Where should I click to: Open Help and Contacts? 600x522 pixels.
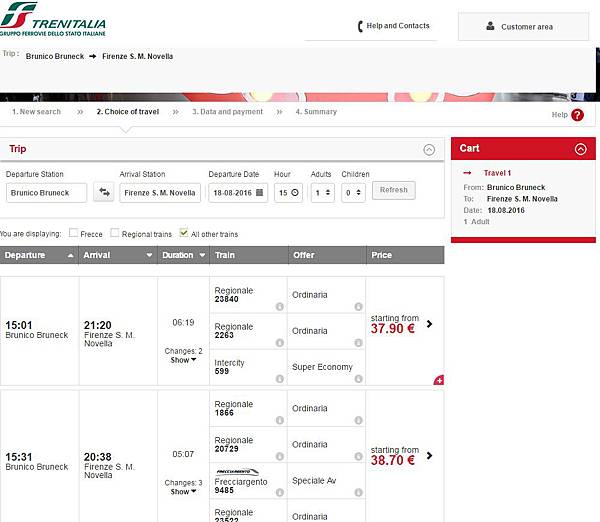click(394, 26)
